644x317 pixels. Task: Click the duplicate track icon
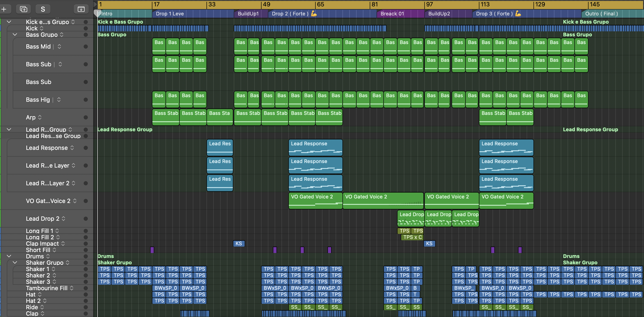point(23,9)
